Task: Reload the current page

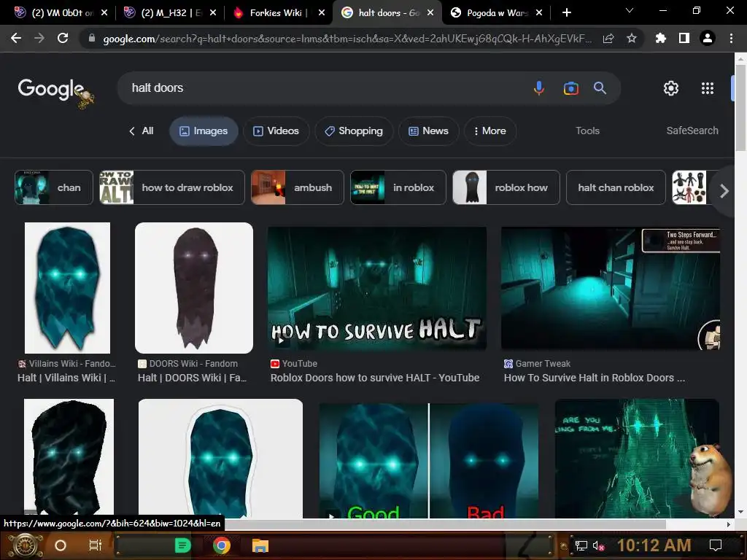Action: (x=63, y=38)
